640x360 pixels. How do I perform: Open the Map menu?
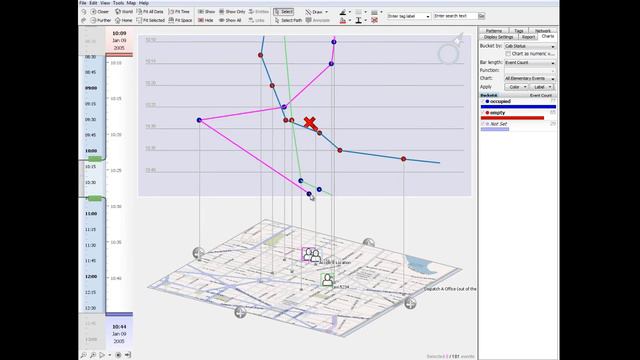[131, 3]
